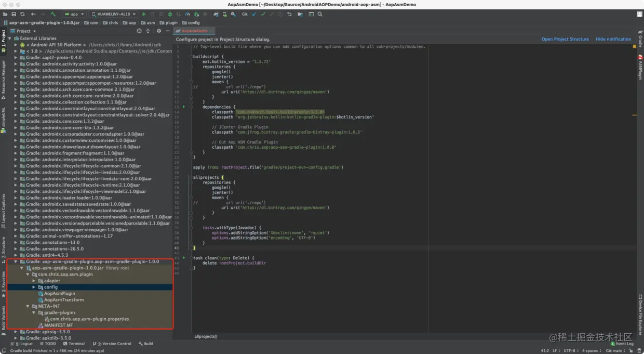This screenshot has height=354, width=644.
Task: Click the Search Everywhere magnifier icon
Action: (320, 14)
